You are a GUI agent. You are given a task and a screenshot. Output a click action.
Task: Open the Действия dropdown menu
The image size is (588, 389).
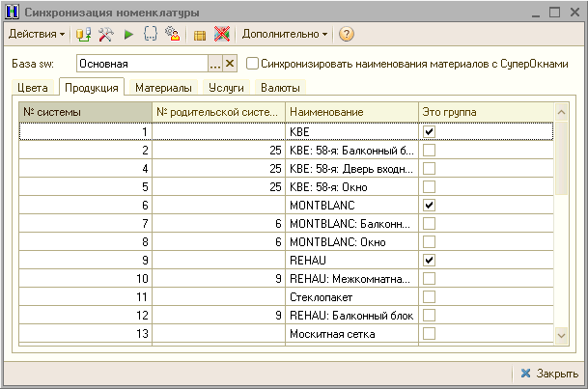37,34
